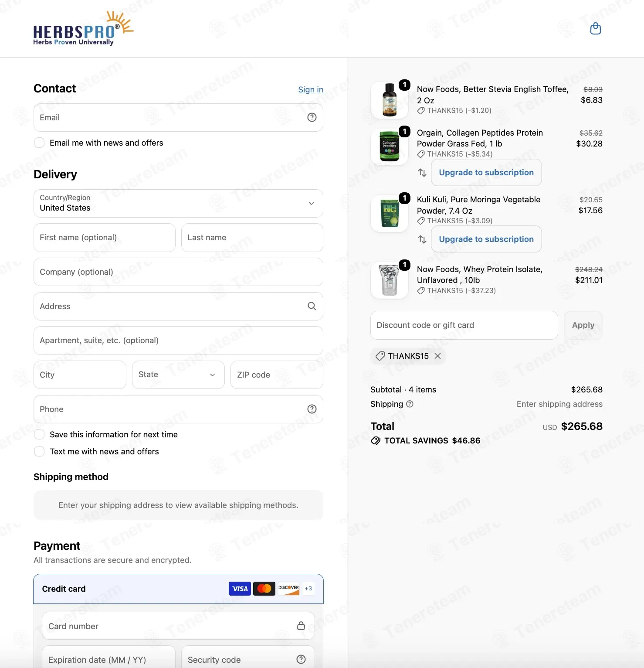Click the Shipping info question icon
The width and height of the screenshot is (644, 668).
click(x=410, y=404)
